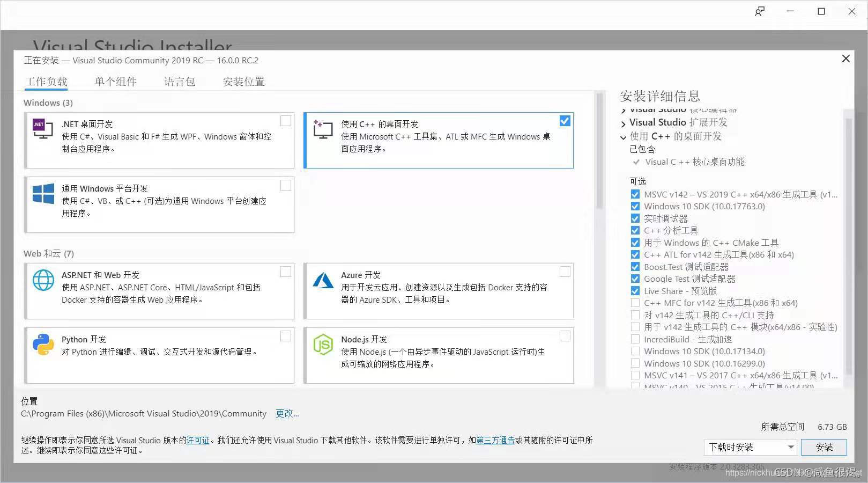Viewport: 868px width, 483px height.
Task: Switch to 语言包 tab
Action: (180, 82)
